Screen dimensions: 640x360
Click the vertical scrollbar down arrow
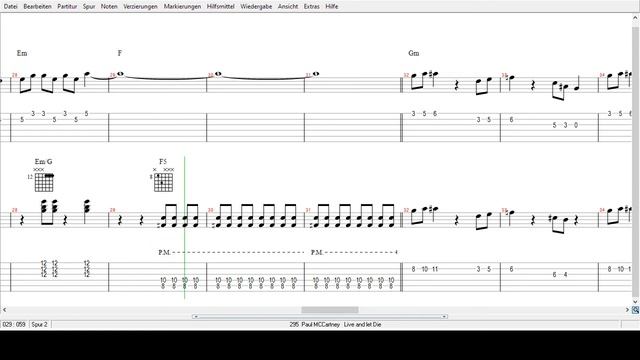tap(636, 301)
